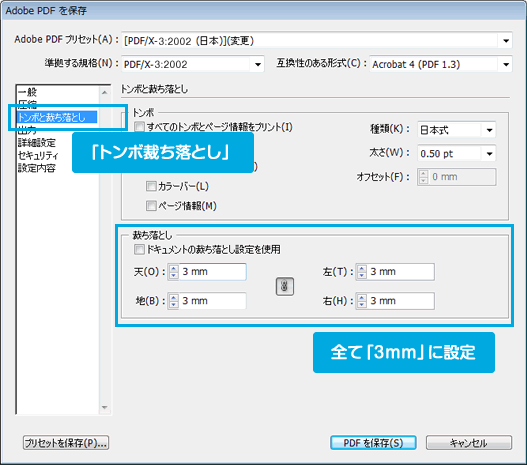The image size is (527, 465).
Task: Click the 右(H) bleed stepper arrows
Action: (362, 301)
